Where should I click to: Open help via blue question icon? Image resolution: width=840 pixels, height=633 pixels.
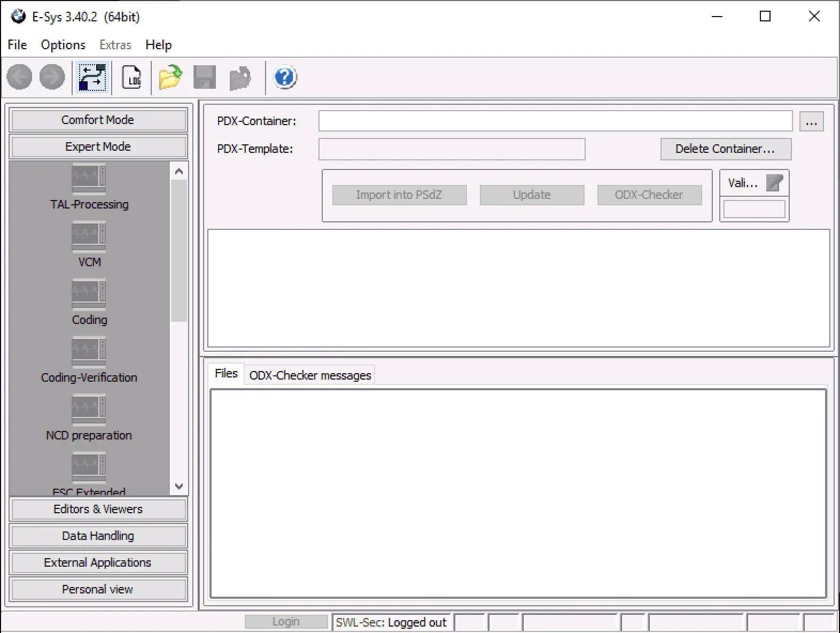[285, 78]
